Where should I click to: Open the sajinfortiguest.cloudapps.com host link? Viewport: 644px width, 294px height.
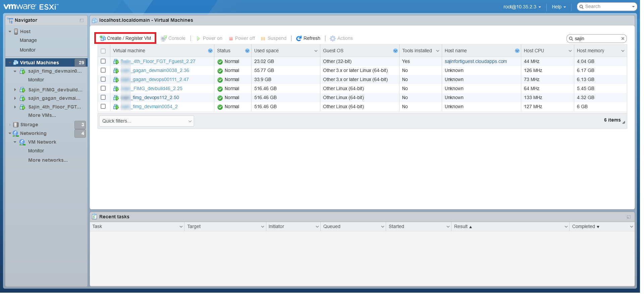coord(475,61)
